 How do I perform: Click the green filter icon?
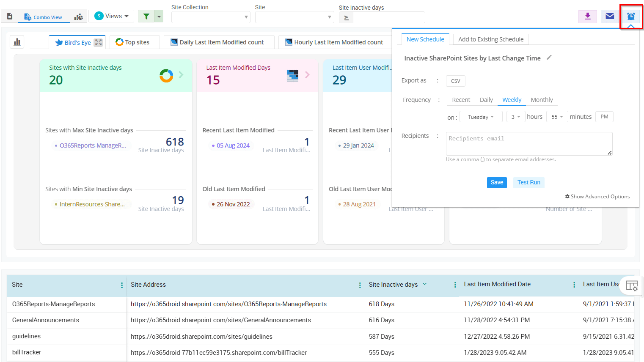[146, 16]
